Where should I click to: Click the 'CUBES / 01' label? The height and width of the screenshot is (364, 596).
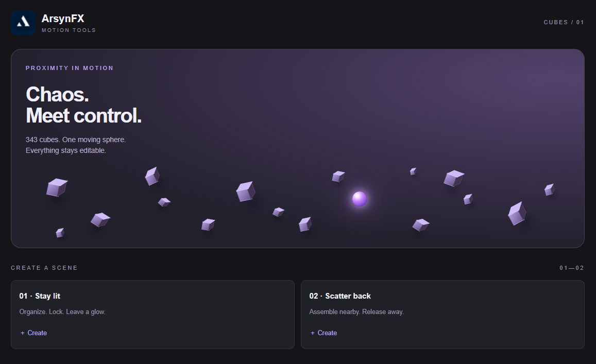point(564,22)
